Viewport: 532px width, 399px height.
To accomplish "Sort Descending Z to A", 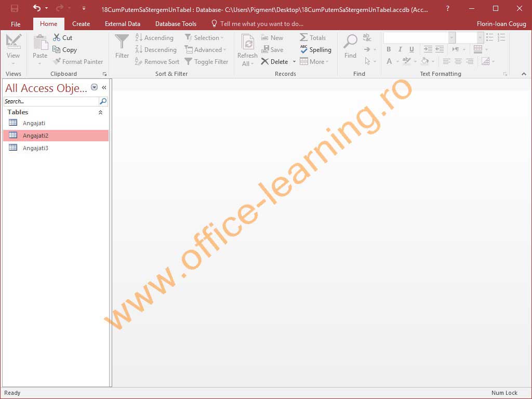I will point(156,49).
